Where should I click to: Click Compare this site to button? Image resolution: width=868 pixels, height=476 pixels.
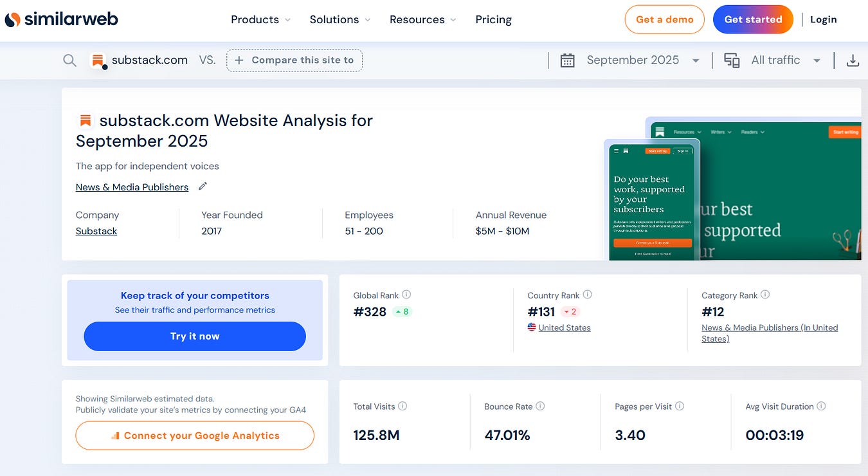pyautogui.click(x=294, y=60)
